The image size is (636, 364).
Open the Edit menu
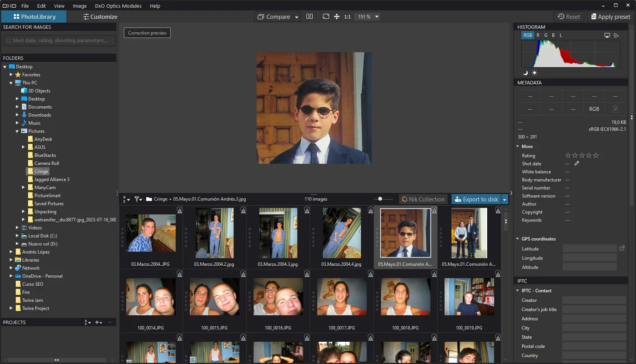[x=41, y=6]
